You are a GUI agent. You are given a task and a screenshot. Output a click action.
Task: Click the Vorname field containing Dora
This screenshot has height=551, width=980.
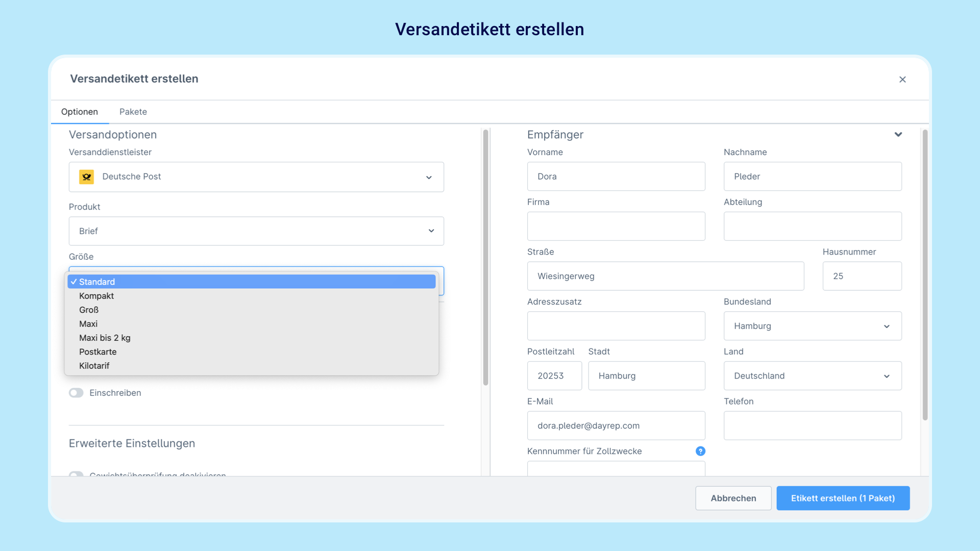pos(616,177)
